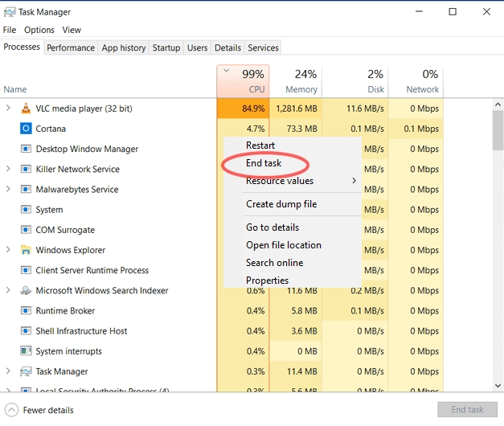Click the Cortana 0.1 Mbps network cell

point(416,129)
